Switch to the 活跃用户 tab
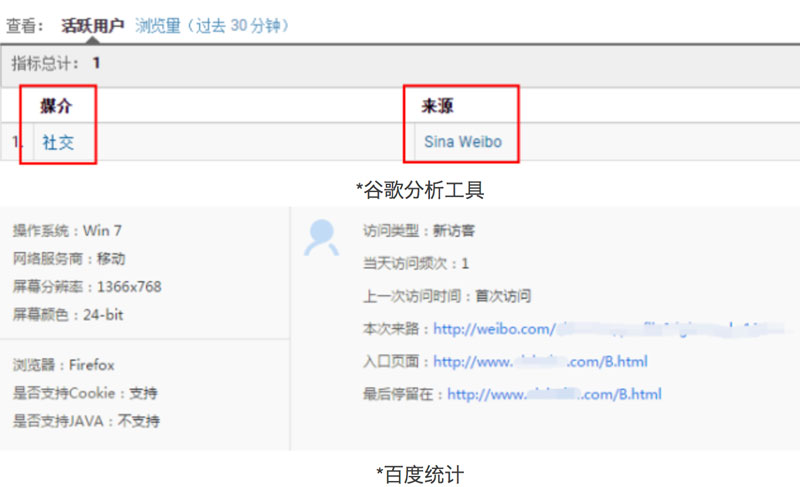This screenshot has height=487, width=800. pyautogui.click(x=93, y=25)
